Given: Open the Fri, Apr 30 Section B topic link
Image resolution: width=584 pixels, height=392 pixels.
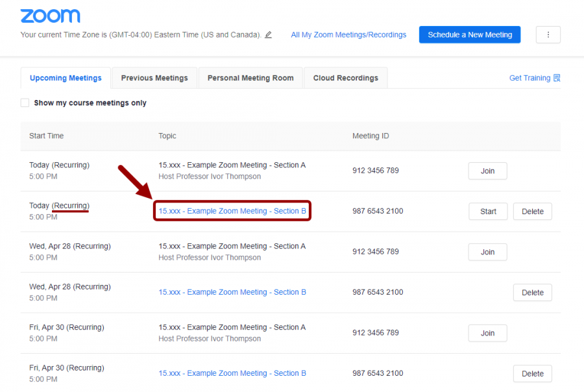Looking at the screenshot, I should (232, 373).
